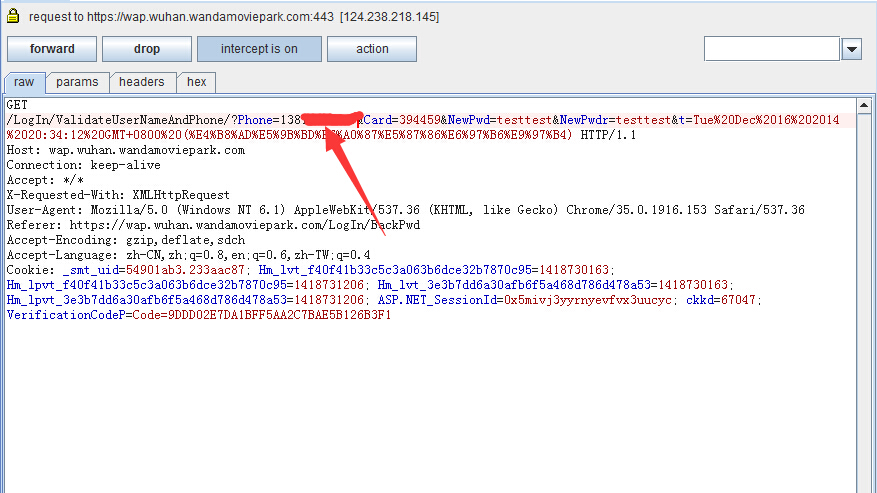Click the 'Host: wap.wuhan.wandamoviepark.com' line
Screen dimensions: 877x493
coord(126,150)
